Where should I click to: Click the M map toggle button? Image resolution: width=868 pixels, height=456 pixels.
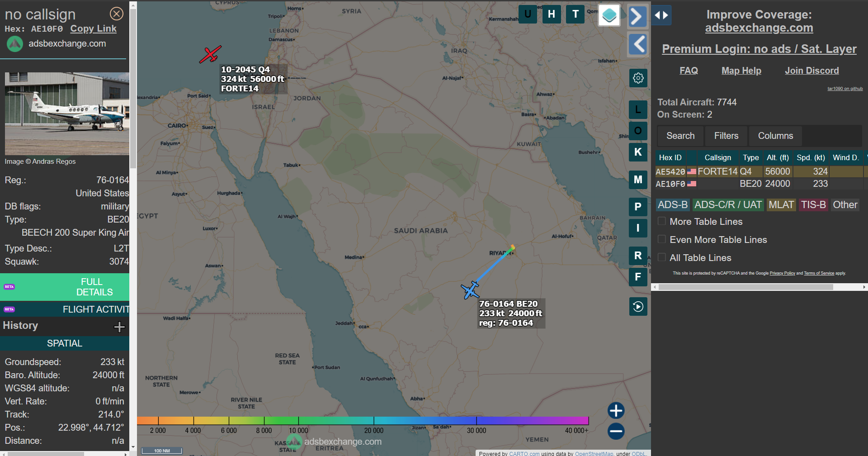click(638, 180)
